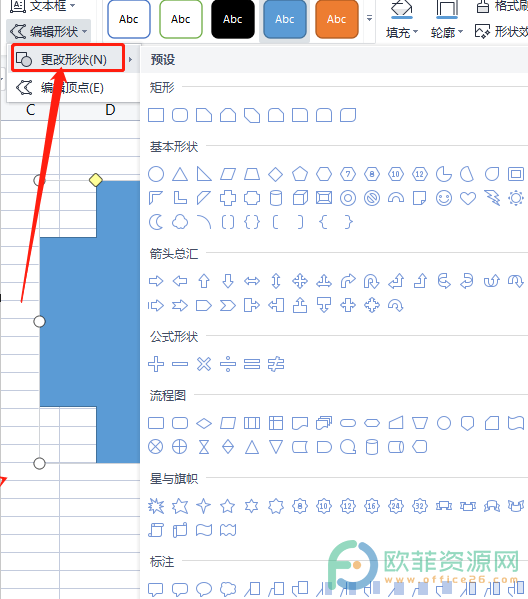This screenshot has height=599, width=528.
Task: Select the four-way arrow shape
Action: click(300, 282)
